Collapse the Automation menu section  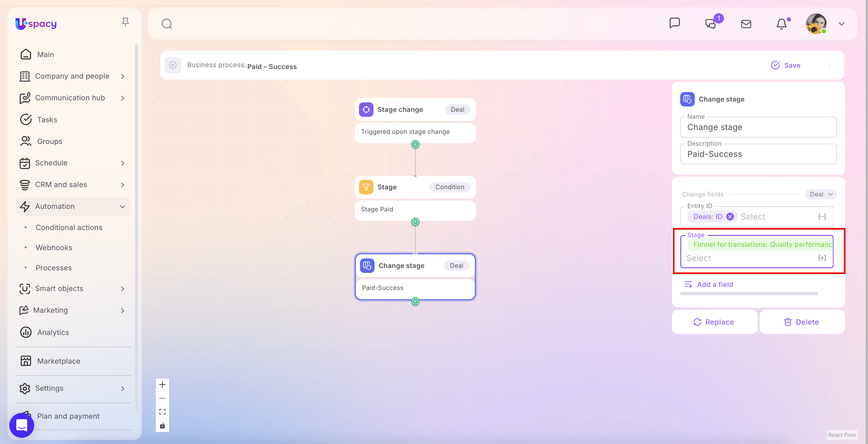click(x=123, y=206)
